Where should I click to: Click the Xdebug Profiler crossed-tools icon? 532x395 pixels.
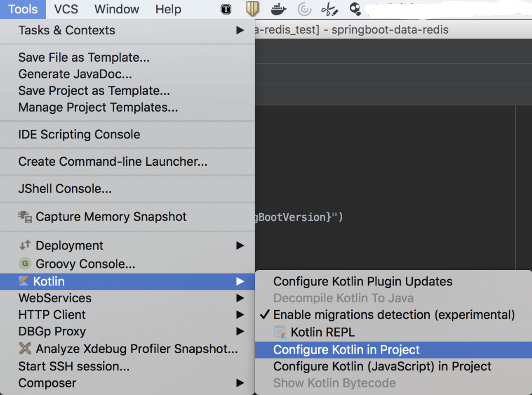tap(25, 348)
